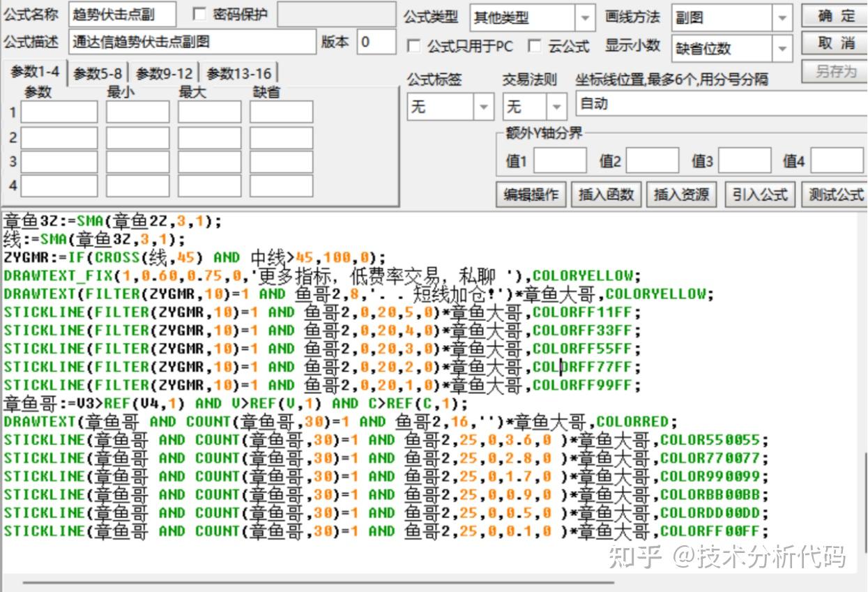Open the 编辑操作 menu button

click(531, 195)
